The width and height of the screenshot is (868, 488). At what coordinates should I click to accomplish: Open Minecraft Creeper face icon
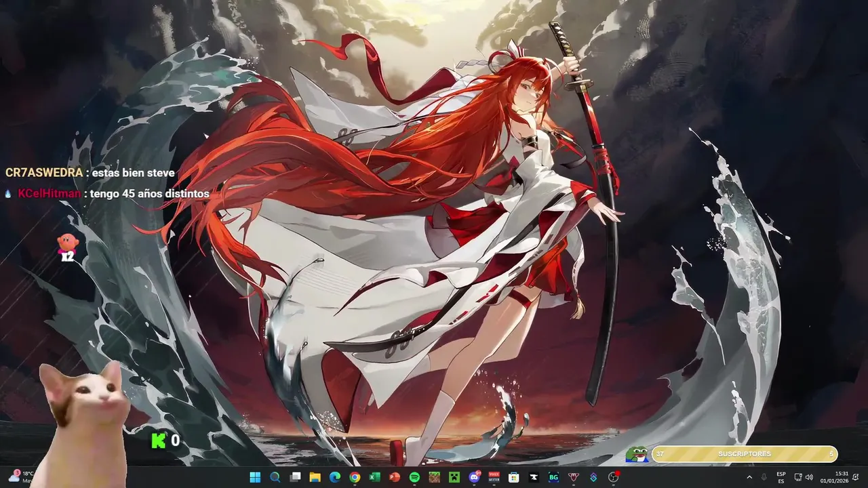pyautogui.click(x=454, y=477)
